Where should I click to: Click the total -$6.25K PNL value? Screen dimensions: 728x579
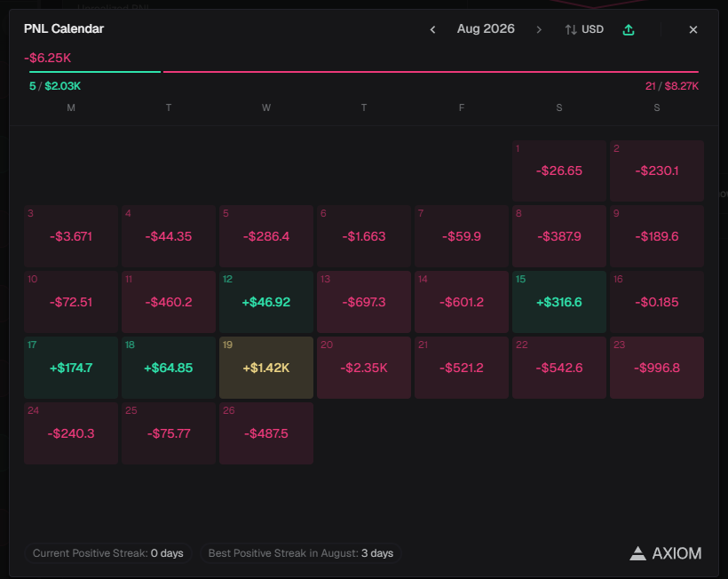click(x=47, y=58)
